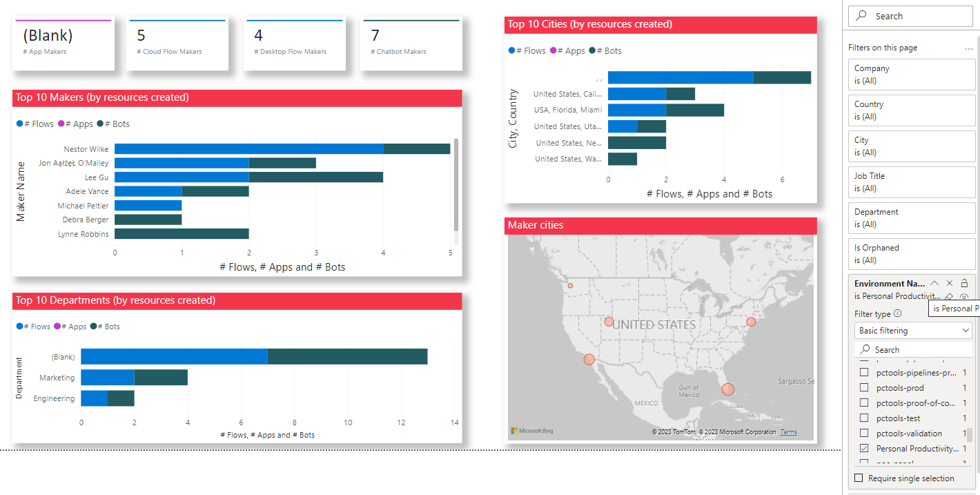Expand the Department filter card
980x495 pixels.
912,217
